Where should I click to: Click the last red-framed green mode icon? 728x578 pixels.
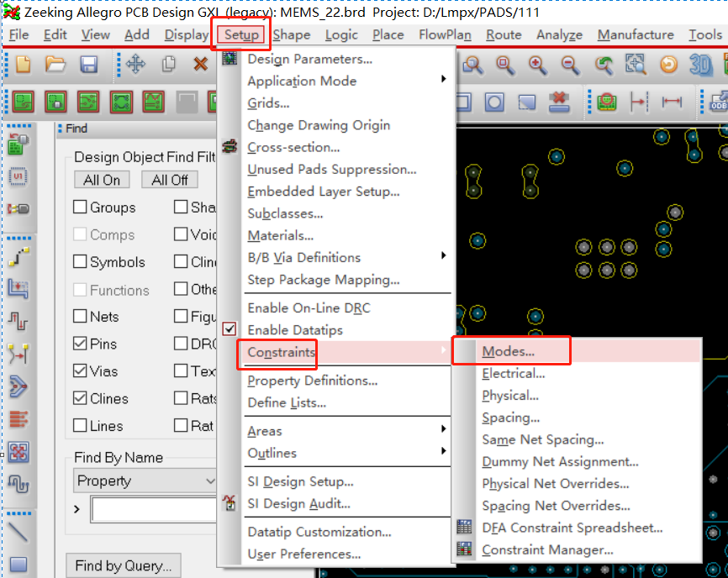click(x=154, y=102)
